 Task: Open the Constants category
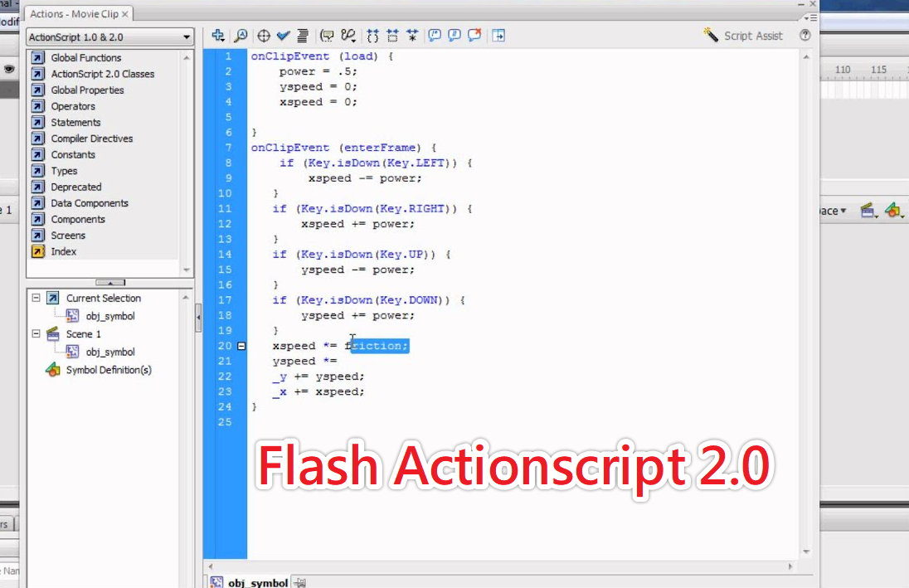click(x=72, y=155)
